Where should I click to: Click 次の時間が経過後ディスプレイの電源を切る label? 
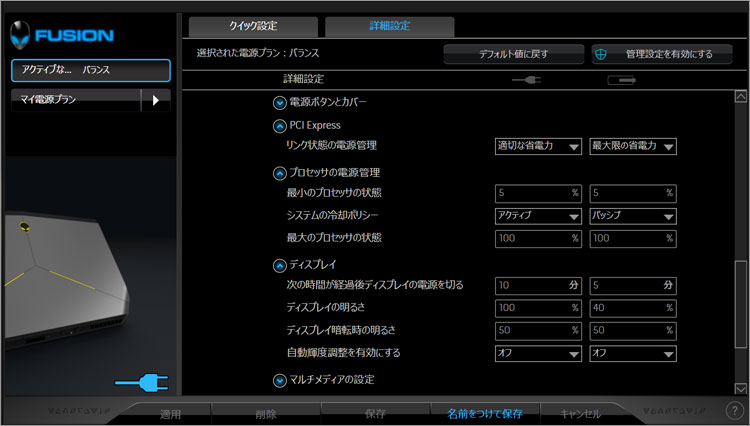pyautogui.click(x=375, y=285)
